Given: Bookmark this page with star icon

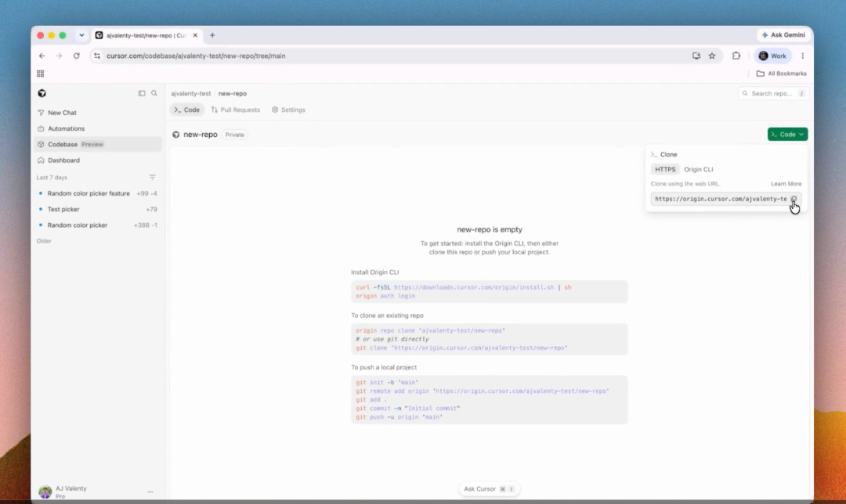Looking at the screenshot, I should click(x=712, y=56).
